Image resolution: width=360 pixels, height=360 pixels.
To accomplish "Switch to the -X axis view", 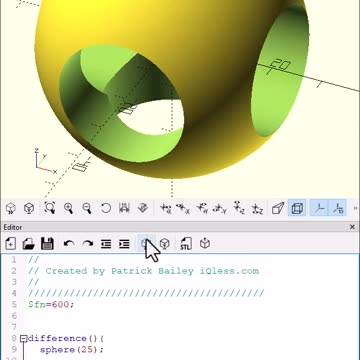I will [x=183, y=209].
